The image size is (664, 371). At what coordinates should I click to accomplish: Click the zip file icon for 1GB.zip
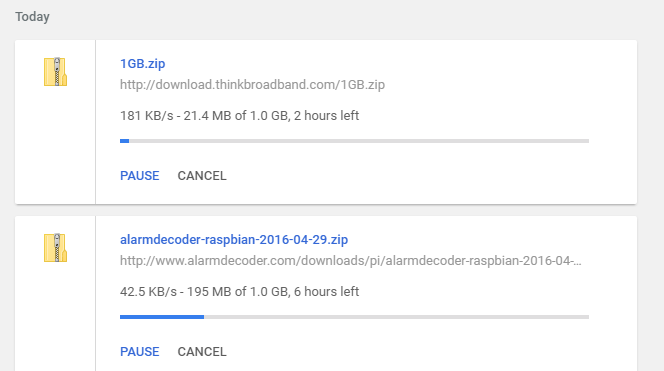(x=55, y=72)
